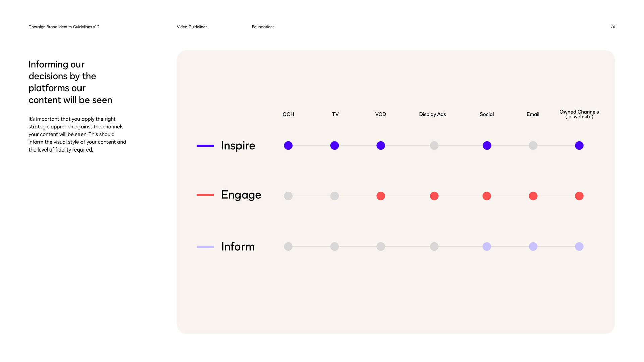Click the Engage dot under Email
The height and width of the screenshot is (362, 644).
(533, 196)
